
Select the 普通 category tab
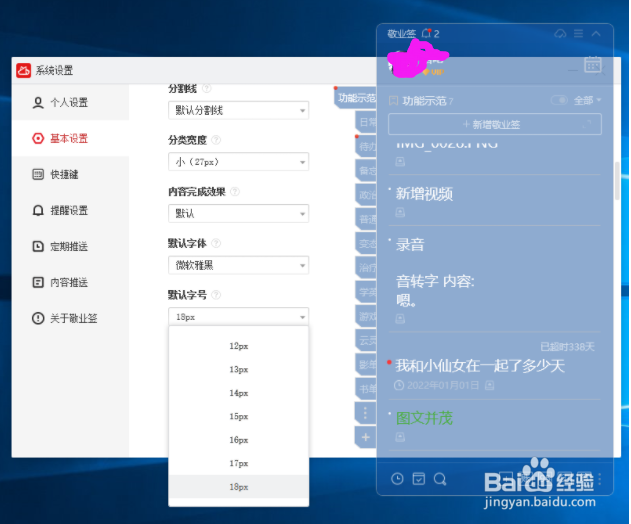pyautogui.click(x=366, y=219)
